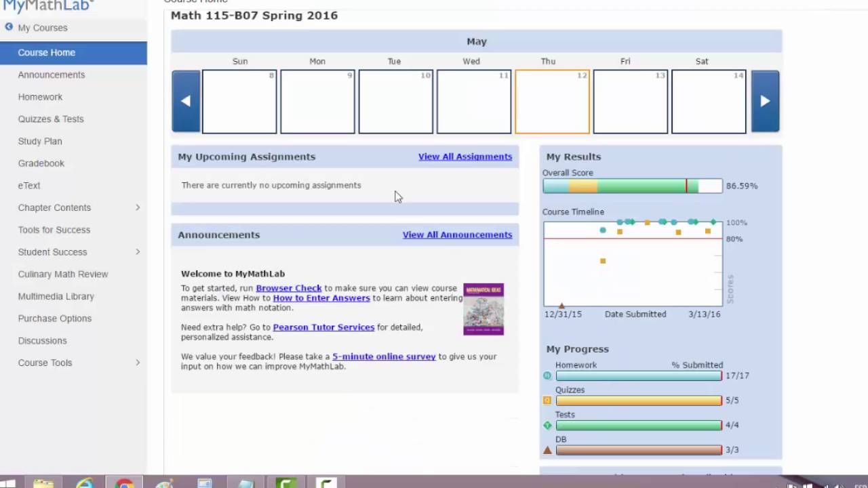Click the 'no upcoming assignments' message
The height and width of the screenshot is (488, 868).
(x=271, y=185)
